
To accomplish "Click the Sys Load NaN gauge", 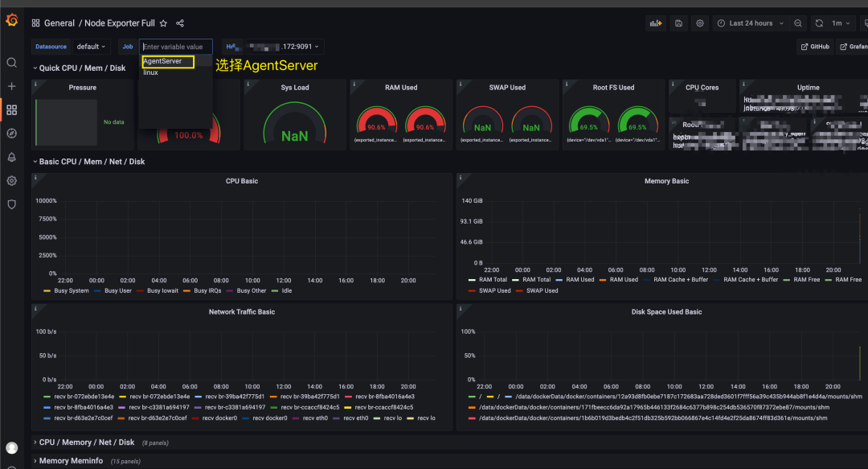I will [294, 123].
